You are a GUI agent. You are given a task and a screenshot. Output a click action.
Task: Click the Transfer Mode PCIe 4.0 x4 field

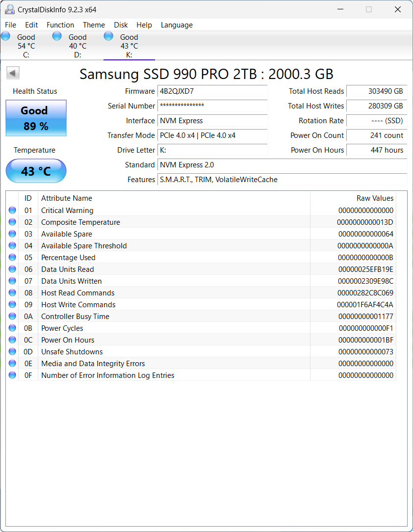point(212,135)
